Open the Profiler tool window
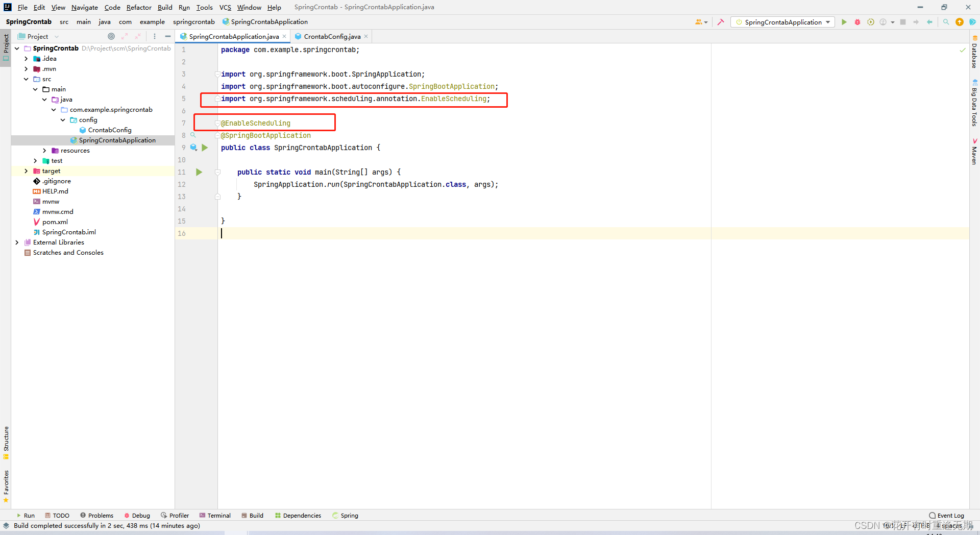The height and width of the screenshot is (535, 980). (175, 516)
